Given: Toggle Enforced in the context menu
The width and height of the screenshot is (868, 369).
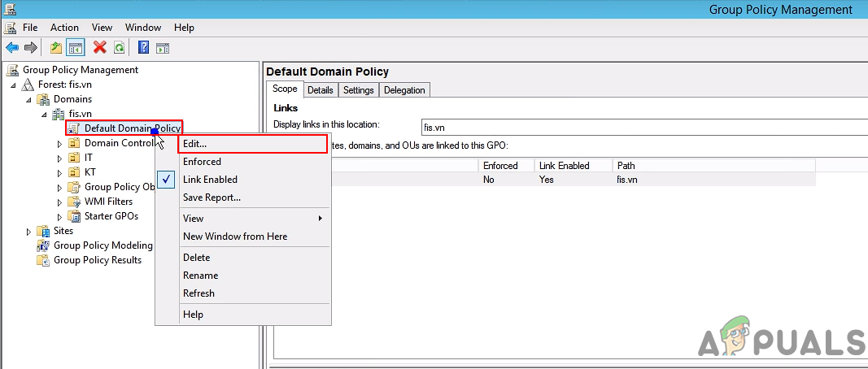Looking at the screenshot, I should 202,162.
